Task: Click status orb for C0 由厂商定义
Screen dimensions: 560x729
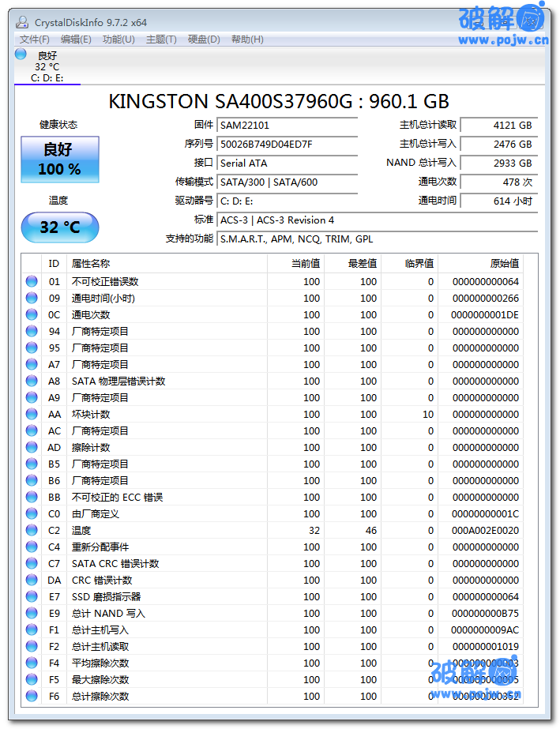Action: click(32, 513)
